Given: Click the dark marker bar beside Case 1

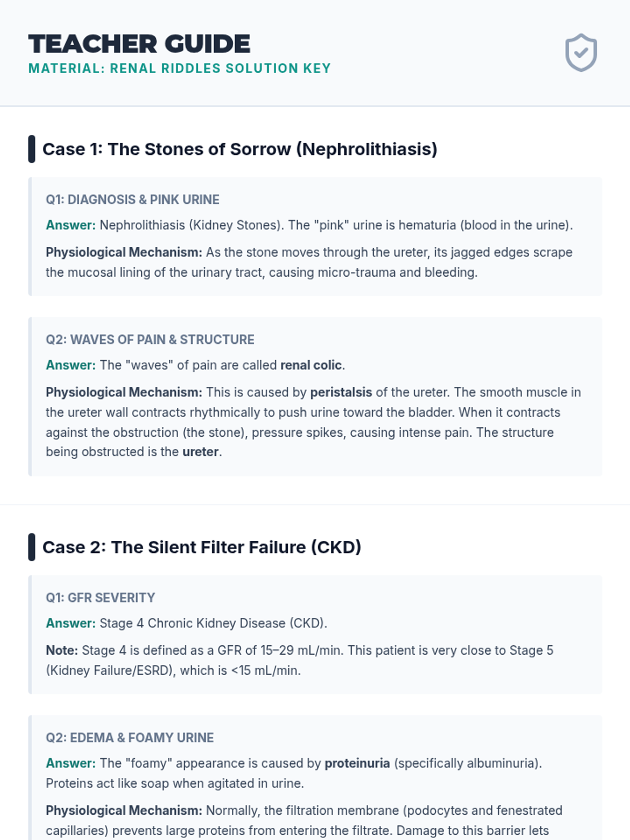Looking at the screenshot, I should pyautogui.click(x=31, y=149).
